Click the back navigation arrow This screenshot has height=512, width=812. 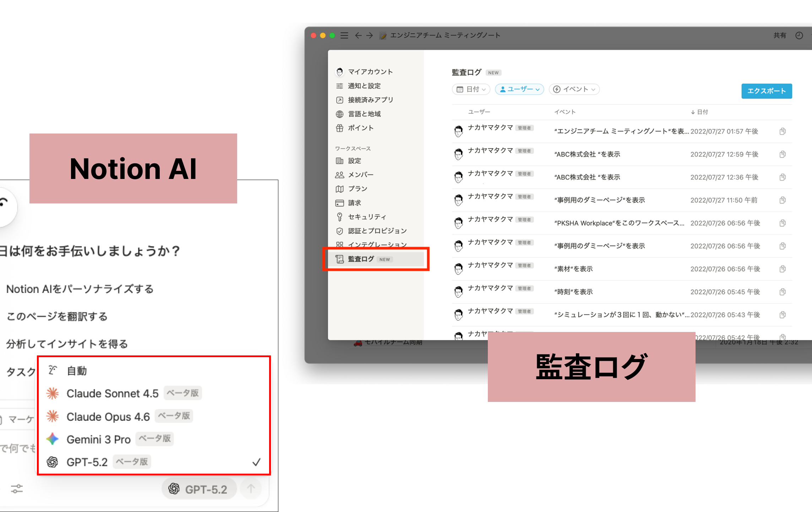[x=358, y=36]
